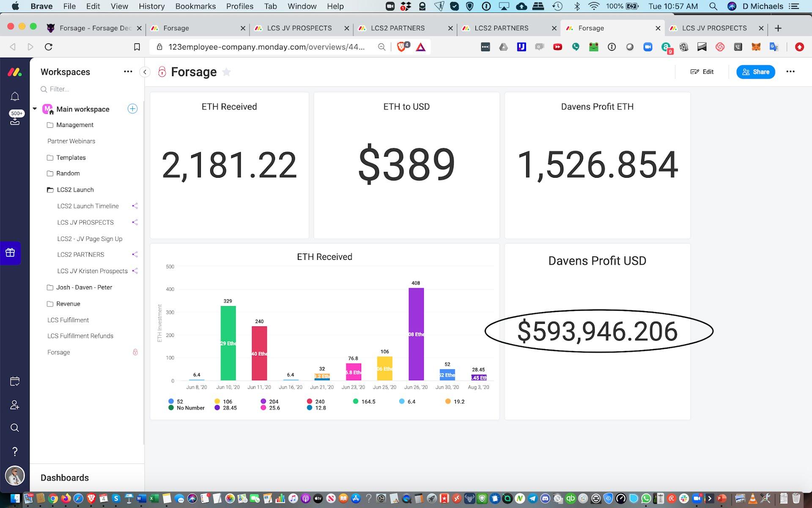Bookmark this page icon
This screenshot has height=508, width=812.
[137, 47]
